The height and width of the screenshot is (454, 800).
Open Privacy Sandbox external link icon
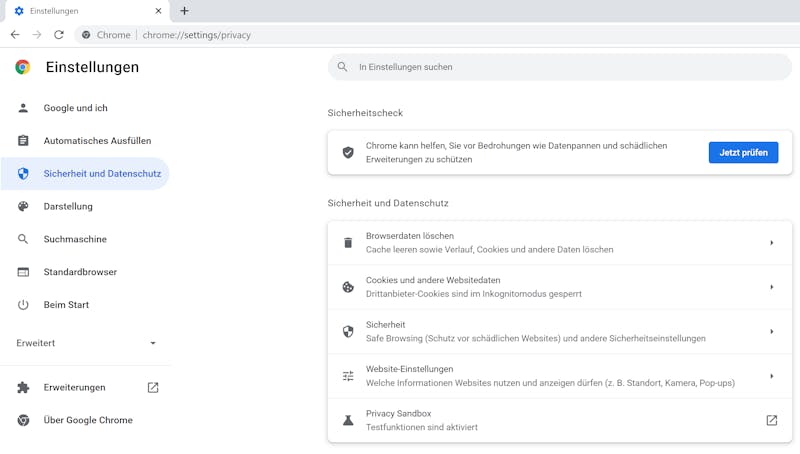coord(771,420)
